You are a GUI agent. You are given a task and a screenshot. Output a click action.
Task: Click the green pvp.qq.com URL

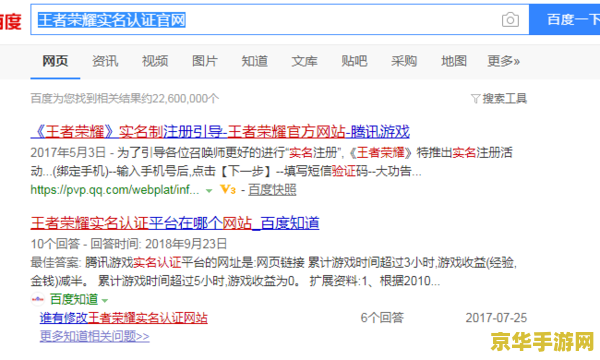coord(115,190)
